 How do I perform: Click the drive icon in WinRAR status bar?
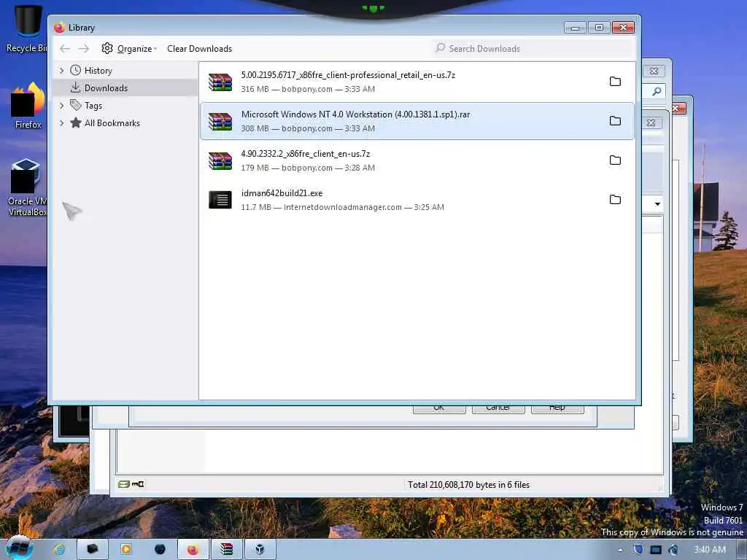tap(124, 484)
